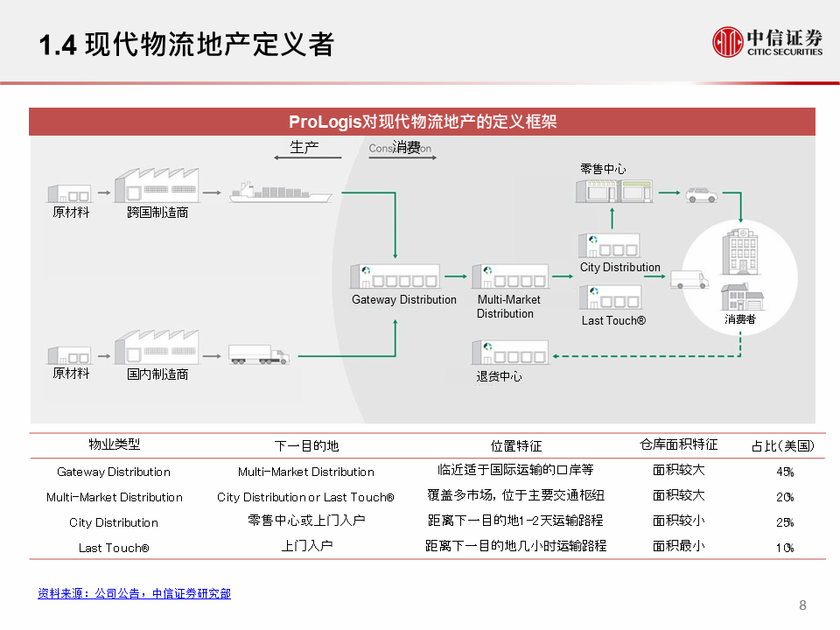840x630 pixels.
Task: Click the 10% share value
Action: click(785, 548)
